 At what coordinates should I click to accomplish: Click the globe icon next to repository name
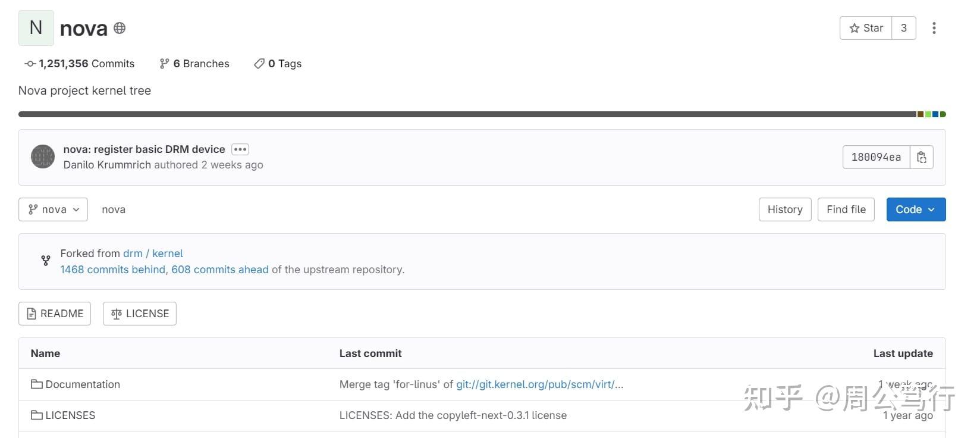(119, 28)
